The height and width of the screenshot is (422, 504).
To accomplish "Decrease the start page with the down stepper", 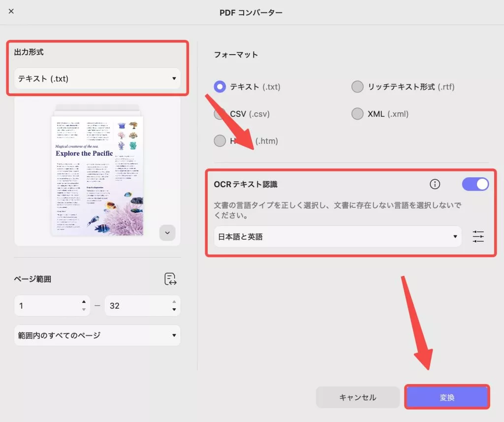I will coord(84,309).
